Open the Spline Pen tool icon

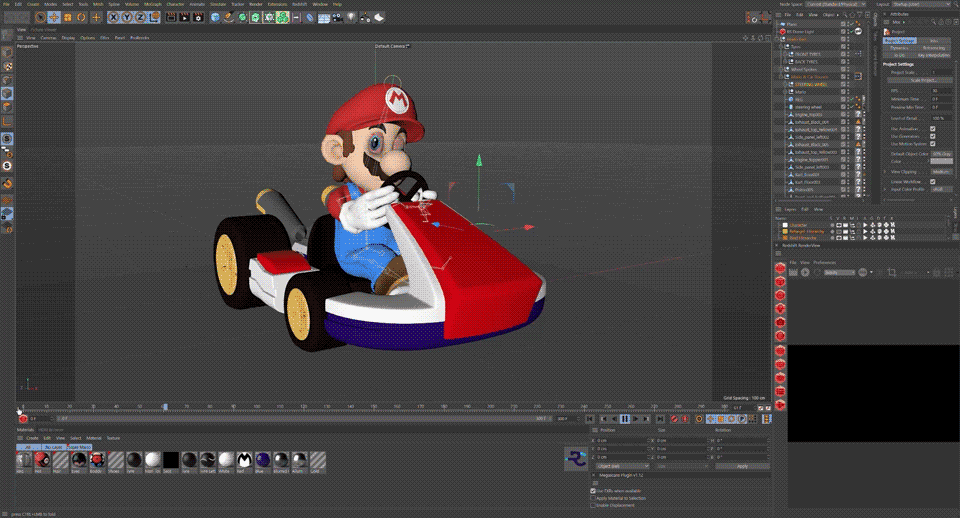[228, 17]
